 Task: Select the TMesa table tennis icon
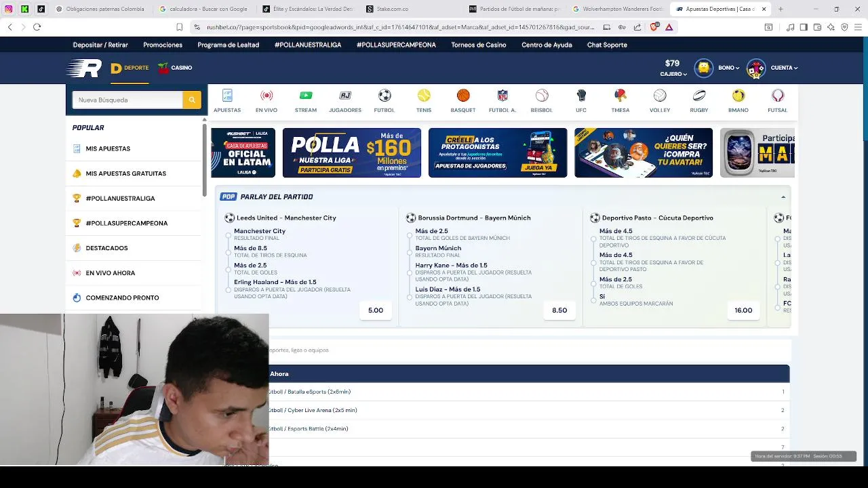[x=620, y=96]
